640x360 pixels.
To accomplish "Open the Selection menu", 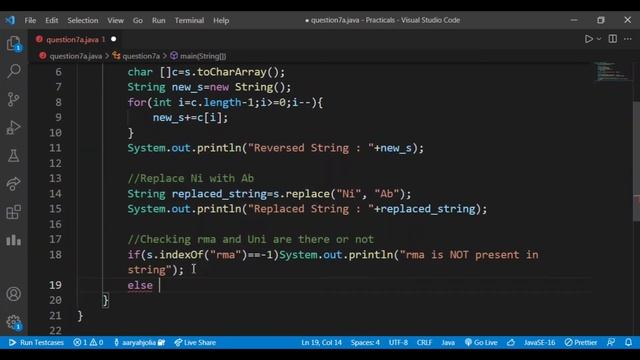I will [82, 20].
